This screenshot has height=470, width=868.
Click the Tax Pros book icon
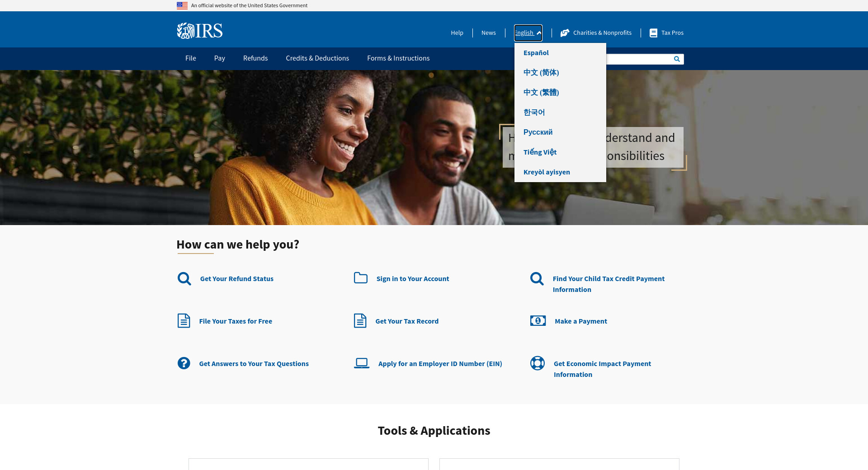click(x=653, y=33)
